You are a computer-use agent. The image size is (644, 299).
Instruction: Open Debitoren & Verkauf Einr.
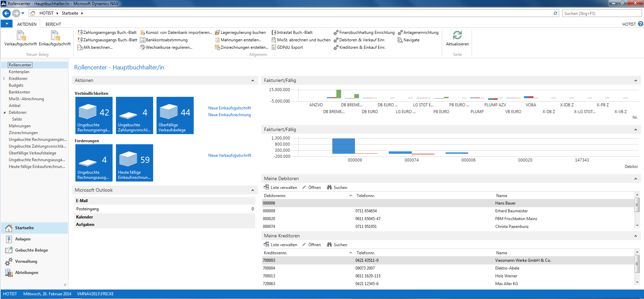coord(359,40)
